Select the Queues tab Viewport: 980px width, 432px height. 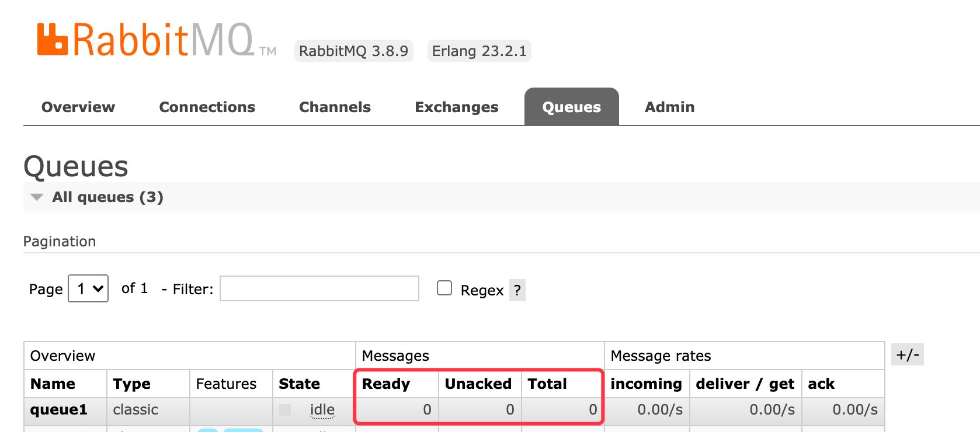click(572, 107)
